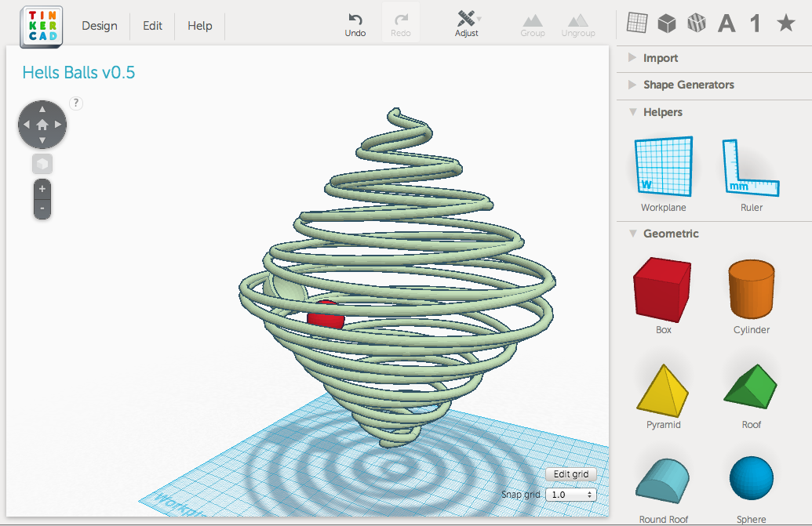Open the Design menu
Viewport: 812px width, 526px height.
(x=100, y=26)
